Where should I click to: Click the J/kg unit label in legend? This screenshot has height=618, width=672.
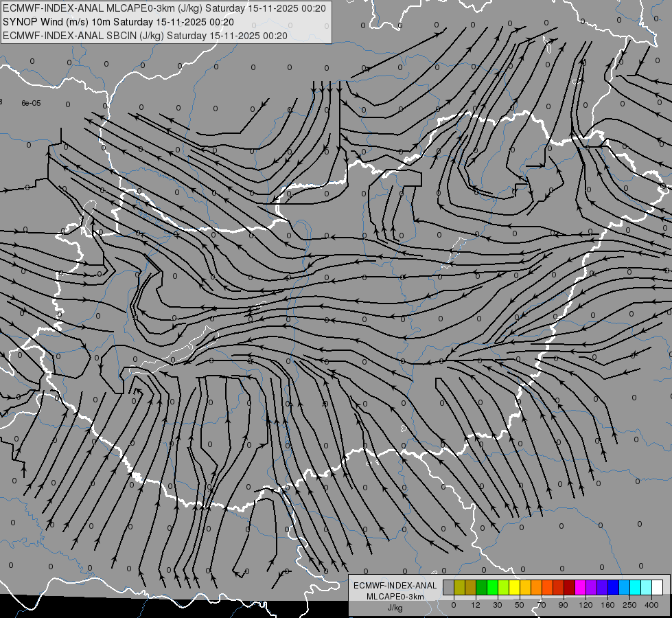tap(395, 608)
